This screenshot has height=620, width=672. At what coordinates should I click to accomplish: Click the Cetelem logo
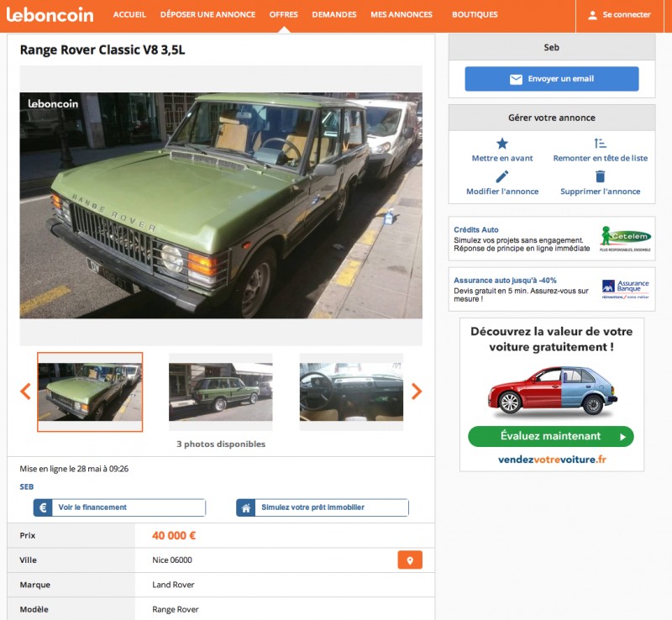click(625, 239)
